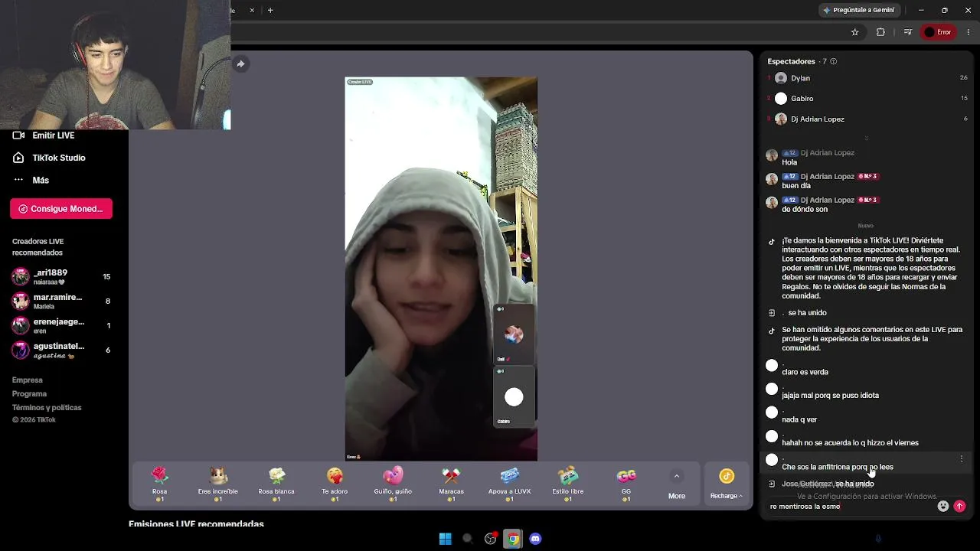Select Dj Adrian Lopez in the top viewers list
This screenshot has height=551, width=980.
pos(867,119)
